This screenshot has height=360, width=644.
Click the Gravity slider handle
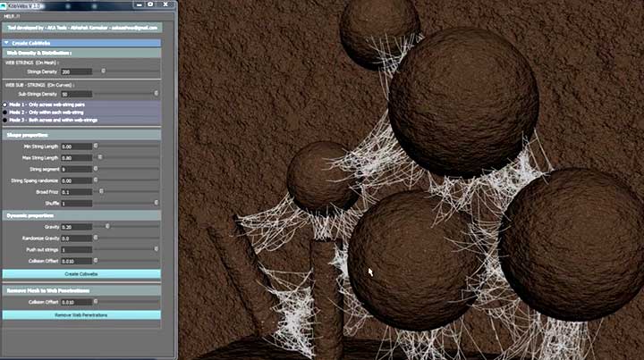[106, 227]
